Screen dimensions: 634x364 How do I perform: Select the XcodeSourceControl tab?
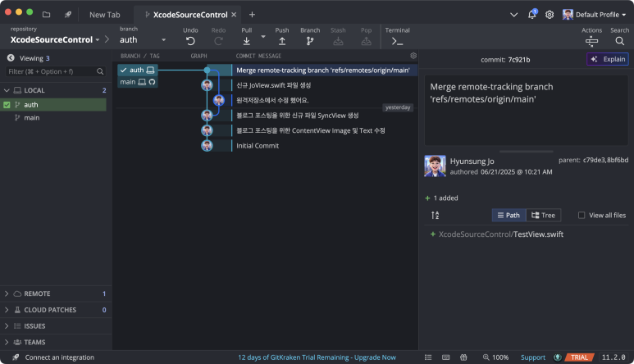tap(186, 15)
